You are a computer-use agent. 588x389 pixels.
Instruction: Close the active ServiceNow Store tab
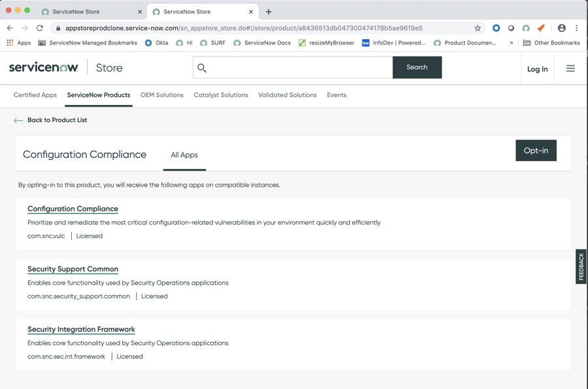[251, 12]
